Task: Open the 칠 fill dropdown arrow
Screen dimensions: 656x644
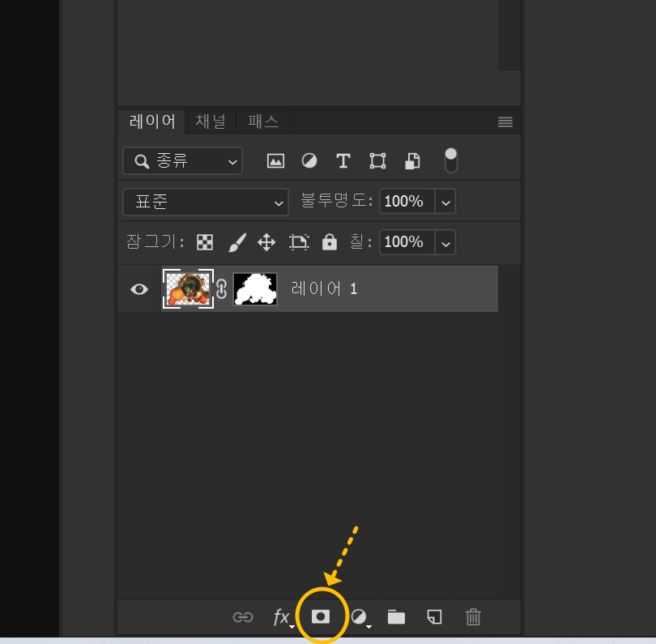Action: 445,241
